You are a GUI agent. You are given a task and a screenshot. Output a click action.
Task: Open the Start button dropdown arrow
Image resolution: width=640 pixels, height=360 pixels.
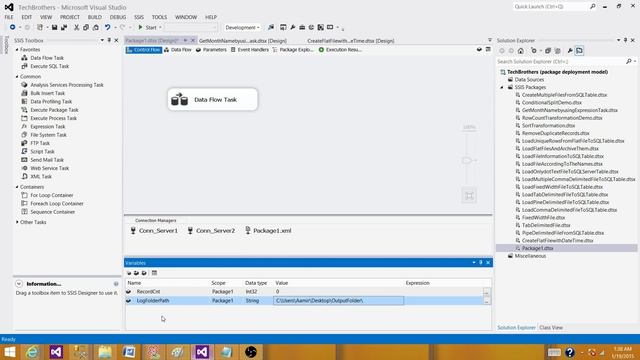pyautogui.click(x=160, y=27)
